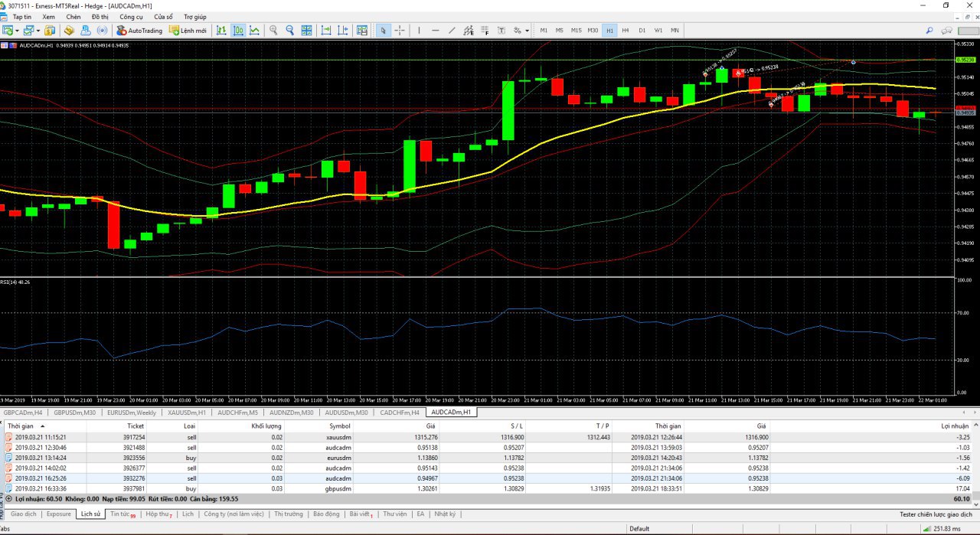Switch chart to line chart view

tap(254, 31)
